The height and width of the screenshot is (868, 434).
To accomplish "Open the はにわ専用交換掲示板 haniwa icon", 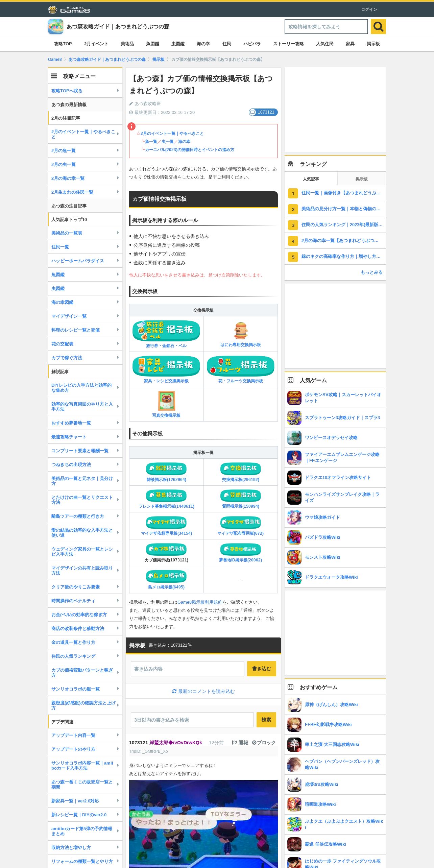I will tap(241, 331).
